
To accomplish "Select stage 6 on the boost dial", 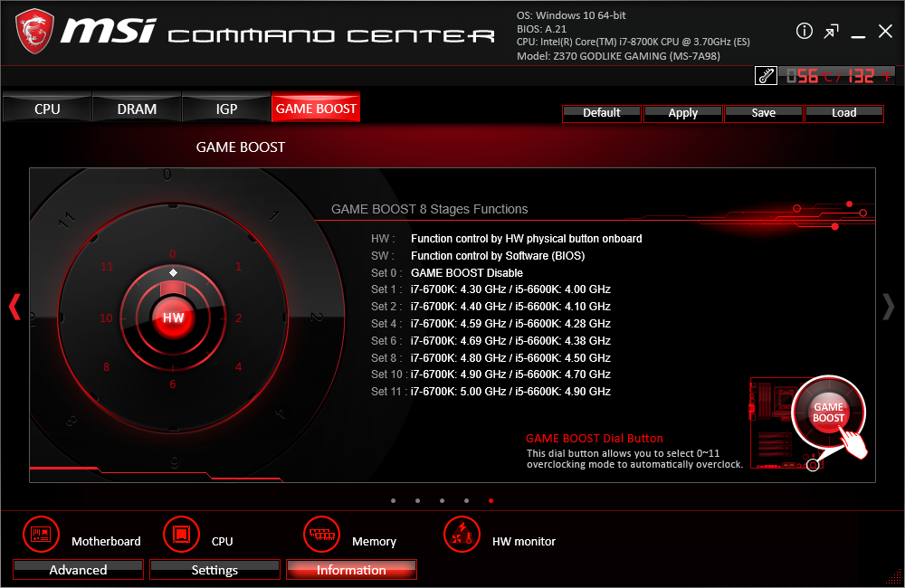I will point(173,384).
